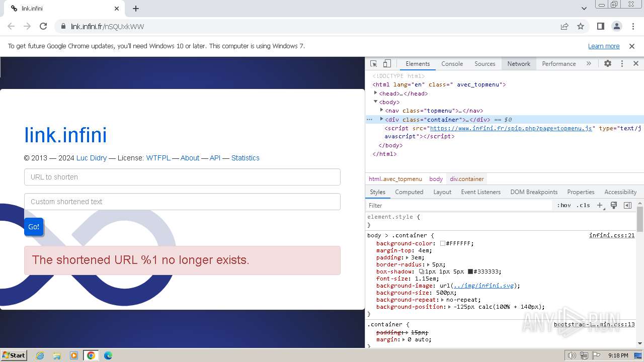
Task: Toggle computed styles sidebar icon
Action: pyautogui.click(x=627, y=205)
